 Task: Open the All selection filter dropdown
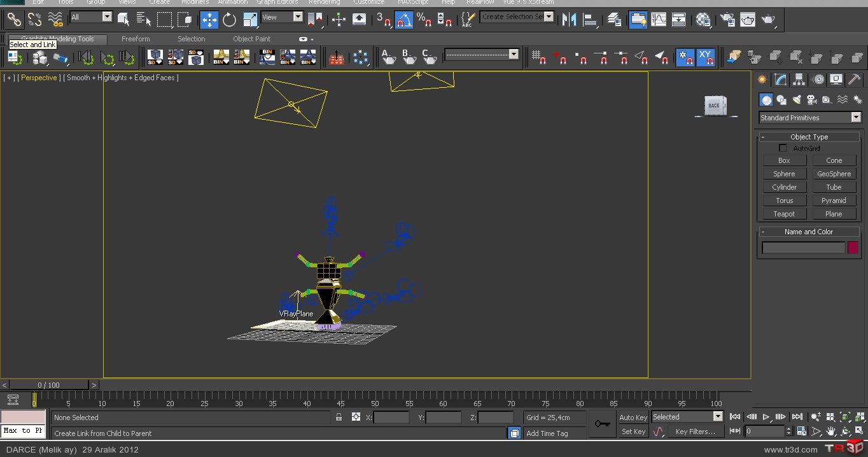click(91, 17)
